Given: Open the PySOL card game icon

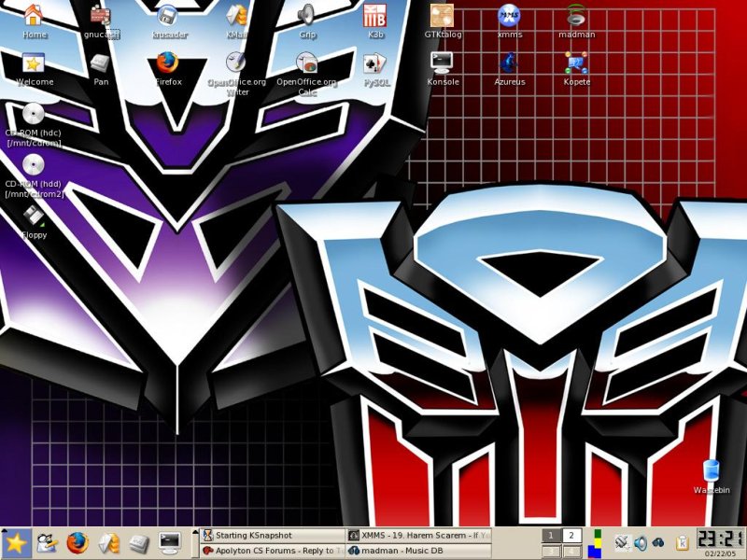Looking at the screenshot, I should tap(375, 63).
